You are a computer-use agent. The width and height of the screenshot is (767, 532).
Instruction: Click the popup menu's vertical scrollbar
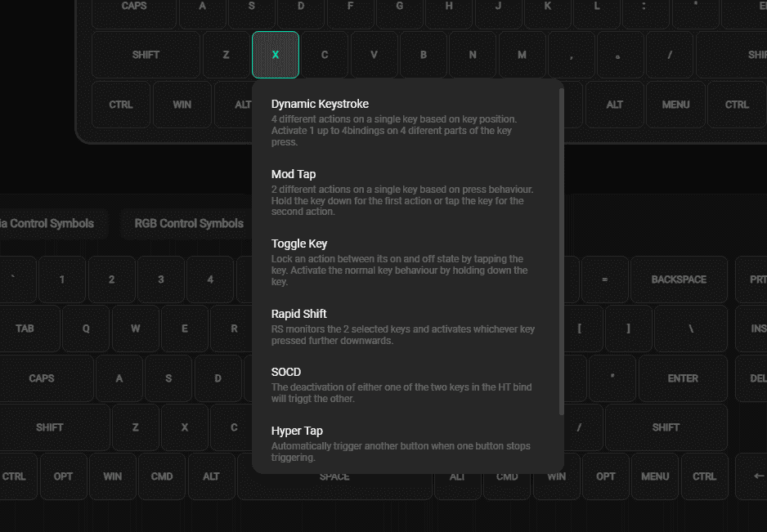pyautogui.click(x=561, y=252)
